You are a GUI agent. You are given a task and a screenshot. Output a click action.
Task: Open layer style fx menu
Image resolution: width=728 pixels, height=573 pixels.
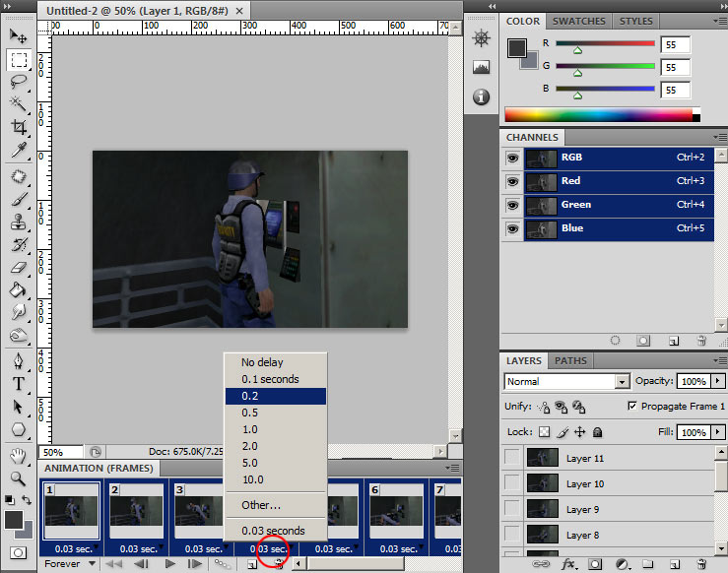coord(568,564)
